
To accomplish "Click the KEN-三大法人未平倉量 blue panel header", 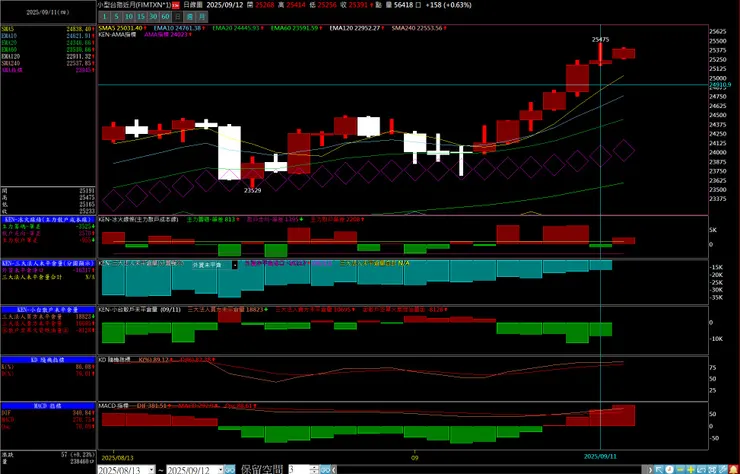I will point(48,263).
